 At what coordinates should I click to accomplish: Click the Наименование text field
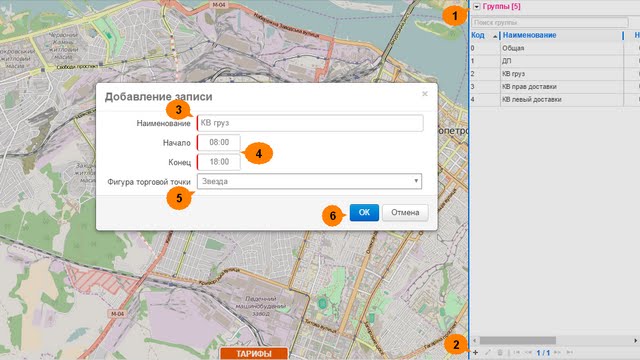coord(310,123)
